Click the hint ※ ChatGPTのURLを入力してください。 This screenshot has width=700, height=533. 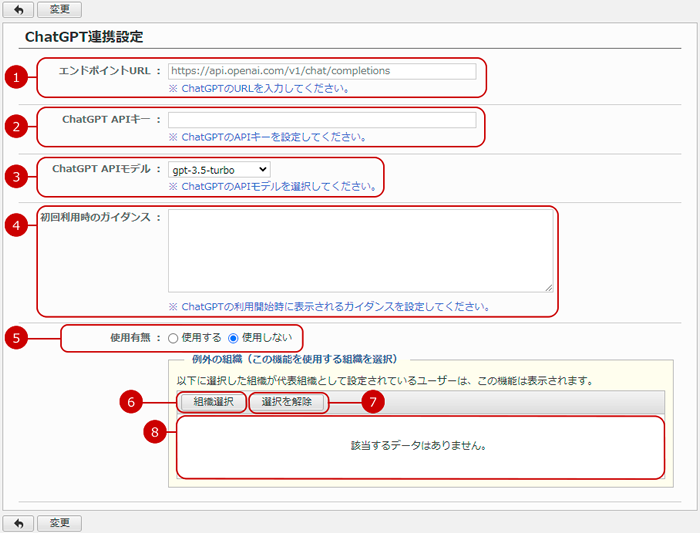(259, 88)
